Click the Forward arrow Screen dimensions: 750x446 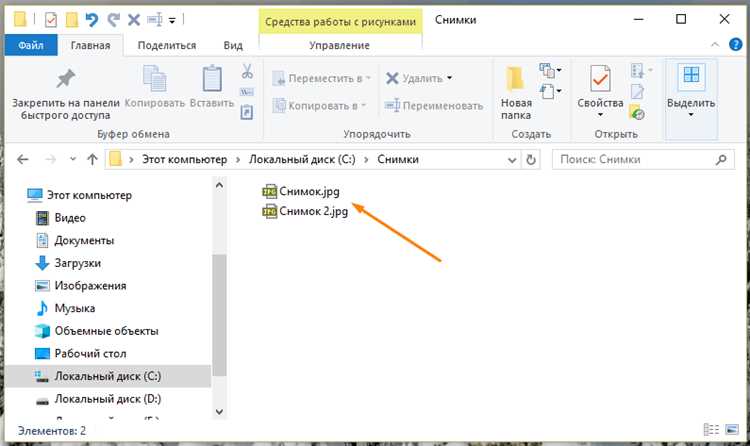tap(50, 159)
